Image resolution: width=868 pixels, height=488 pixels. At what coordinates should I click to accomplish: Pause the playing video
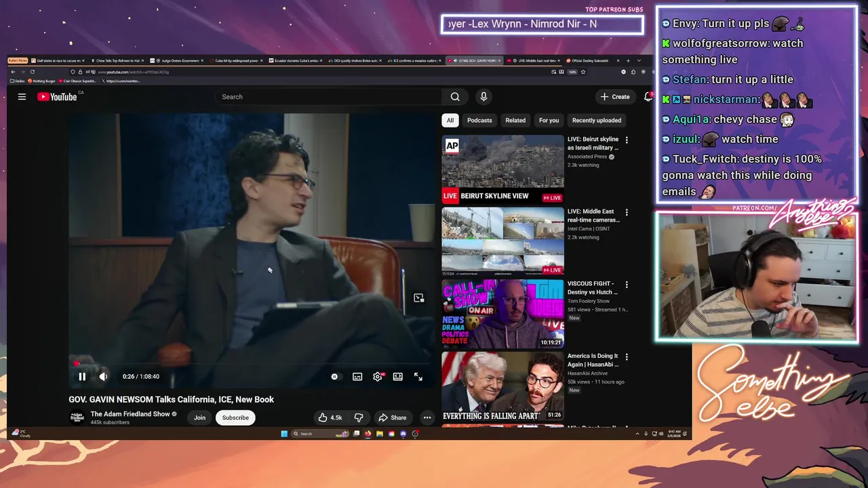click(x=82, y=377)
